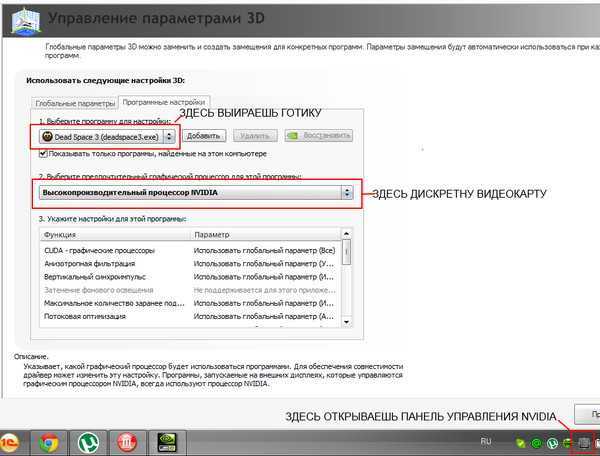Screen dimensions: 600x456
Task: Toggle show only programs found on computer
Action: click(43, 154)
